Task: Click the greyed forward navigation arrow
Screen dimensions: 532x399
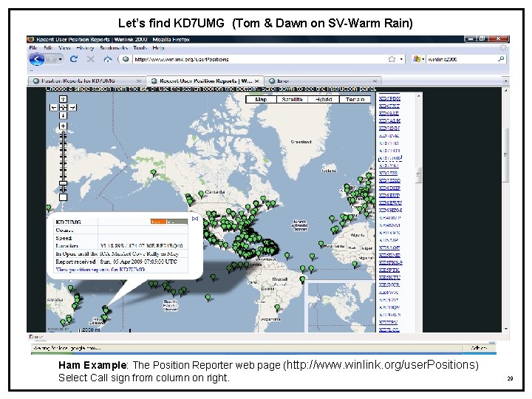Action: [51, 59]
